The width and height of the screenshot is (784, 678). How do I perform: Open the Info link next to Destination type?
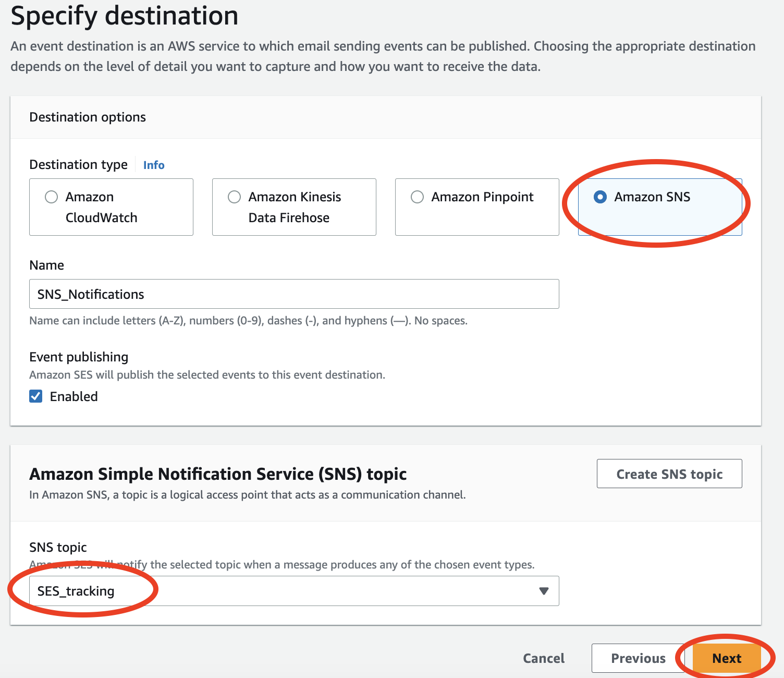pos(153,165)
